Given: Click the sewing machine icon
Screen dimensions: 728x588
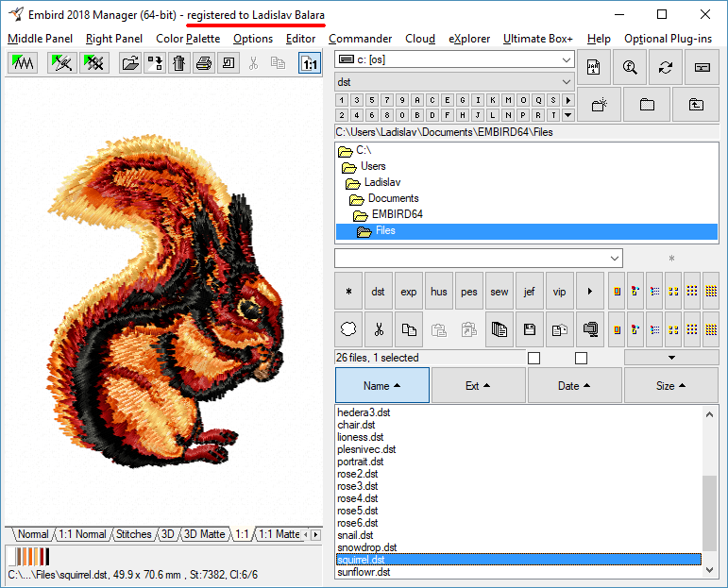Looking at the screenshot, I should [229, 62].
